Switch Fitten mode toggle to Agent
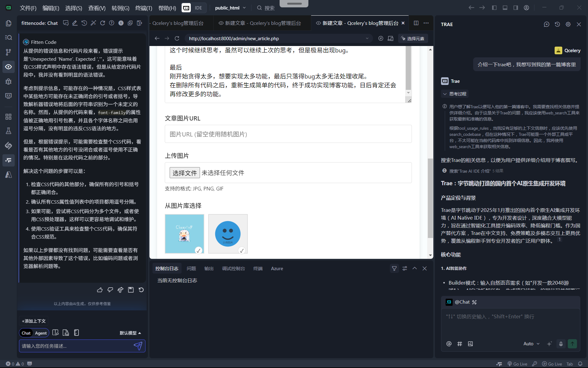588x368 pixels. 41,333
